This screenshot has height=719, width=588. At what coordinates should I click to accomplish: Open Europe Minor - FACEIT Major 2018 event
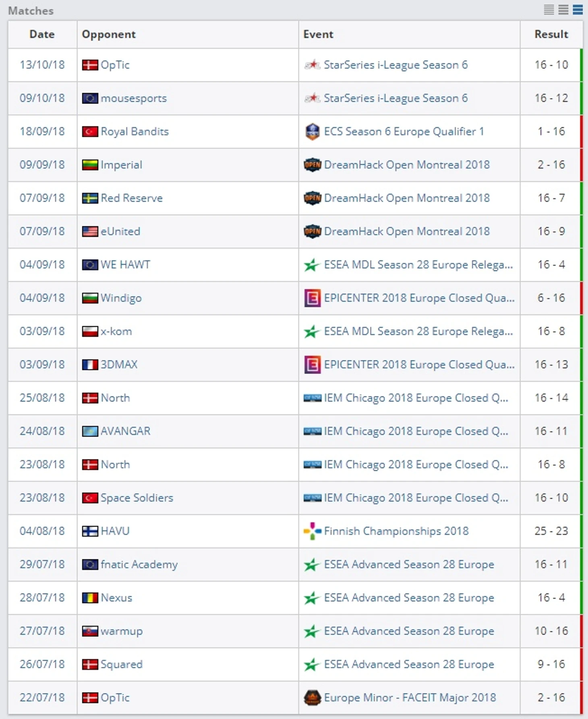click(x=410, y=698)
